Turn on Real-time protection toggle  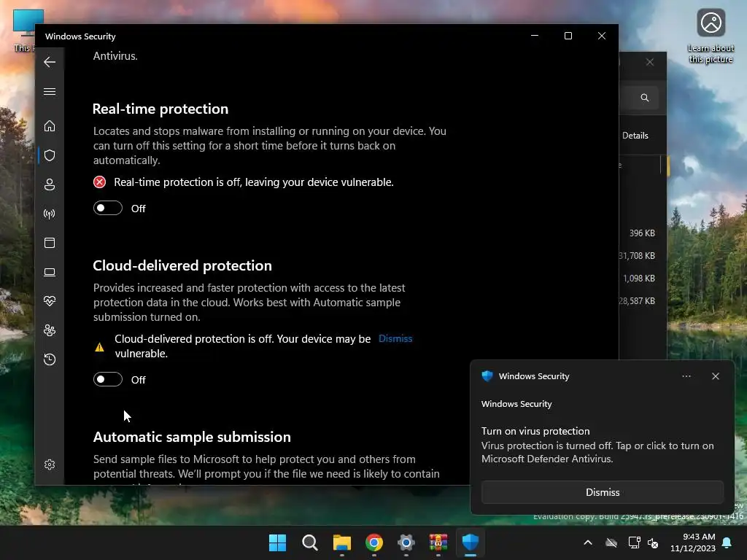pos(108,208)
